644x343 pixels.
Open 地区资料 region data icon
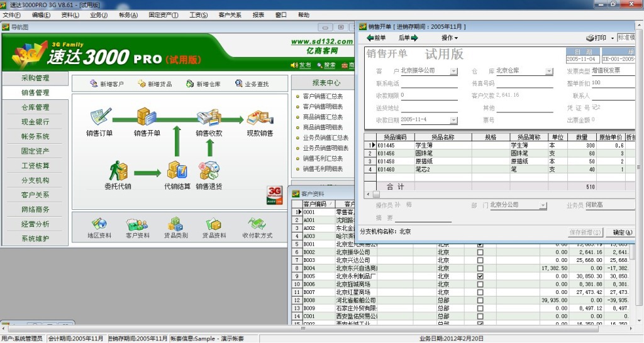tap(99, 224)
